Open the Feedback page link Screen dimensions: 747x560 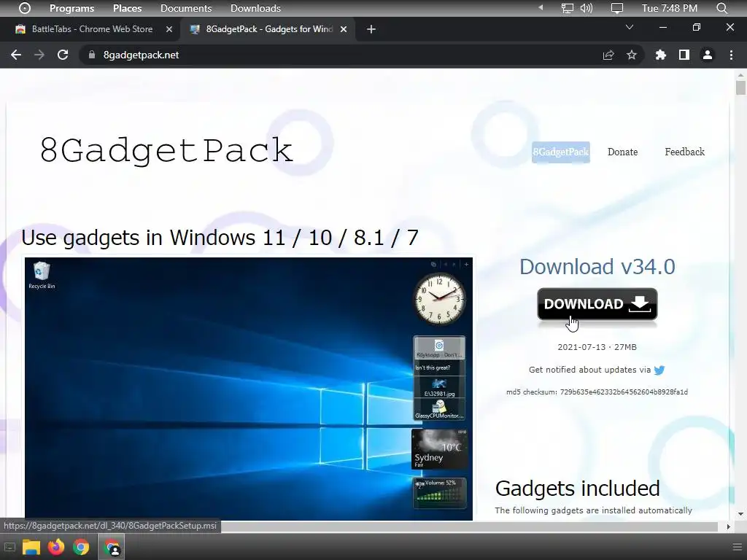pos(684,152)
